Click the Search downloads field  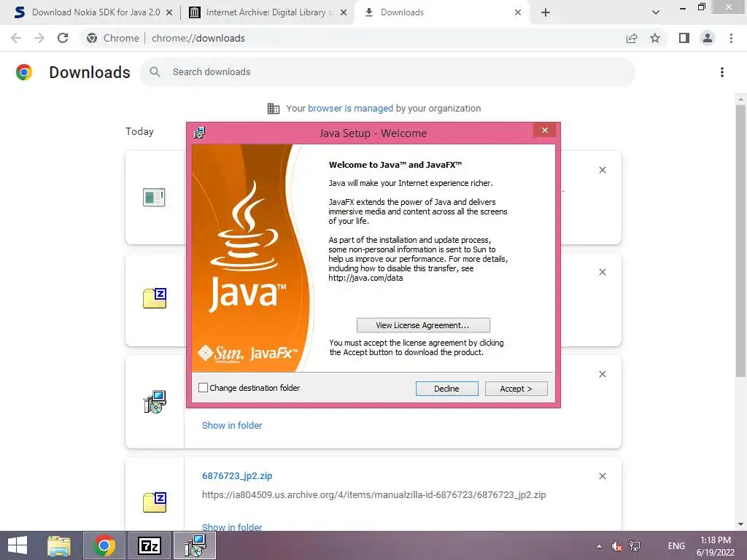(387, 72)
